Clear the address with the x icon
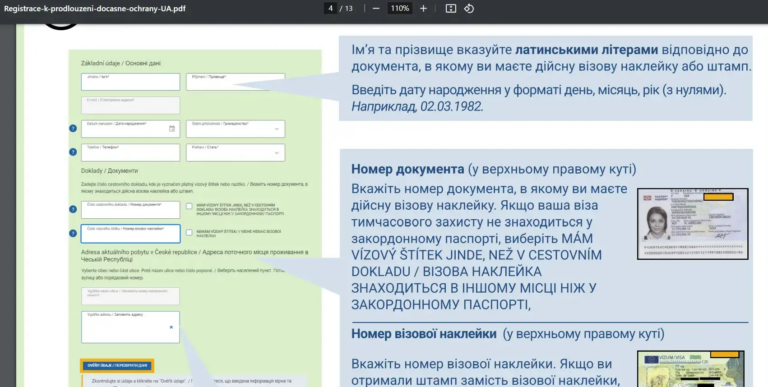The image size is (768, 387). click(x=171, y=327)
